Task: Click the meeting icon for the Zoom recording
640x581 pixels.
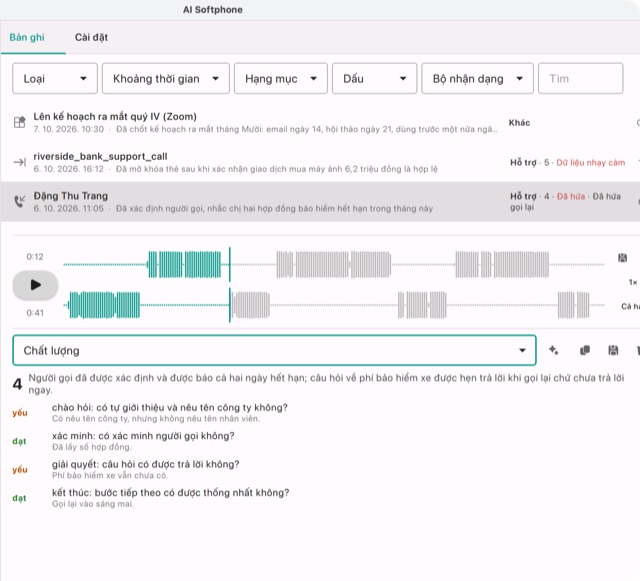Action: [19, 122]
